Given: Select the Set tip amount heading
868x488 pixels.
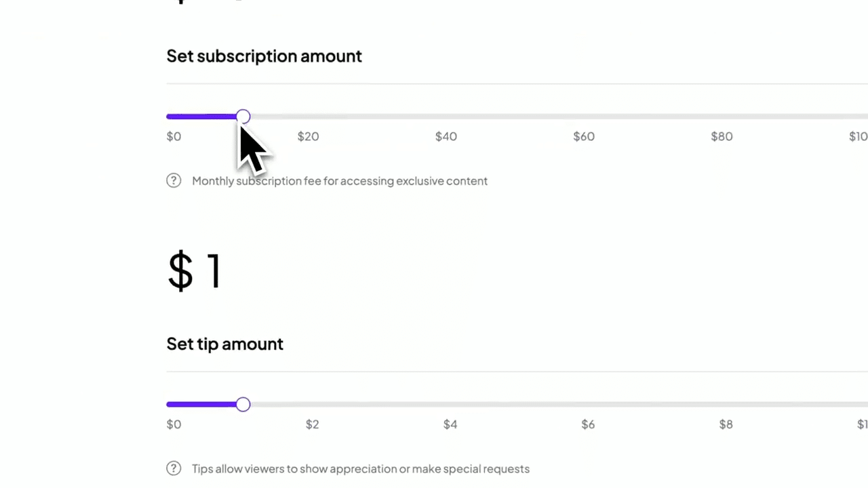Looking at the screenshot, I should 224,344.
